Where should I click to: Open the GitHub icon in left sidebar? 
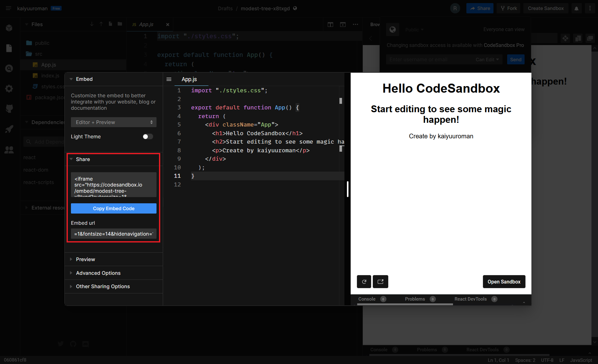[x=9, y=108]
